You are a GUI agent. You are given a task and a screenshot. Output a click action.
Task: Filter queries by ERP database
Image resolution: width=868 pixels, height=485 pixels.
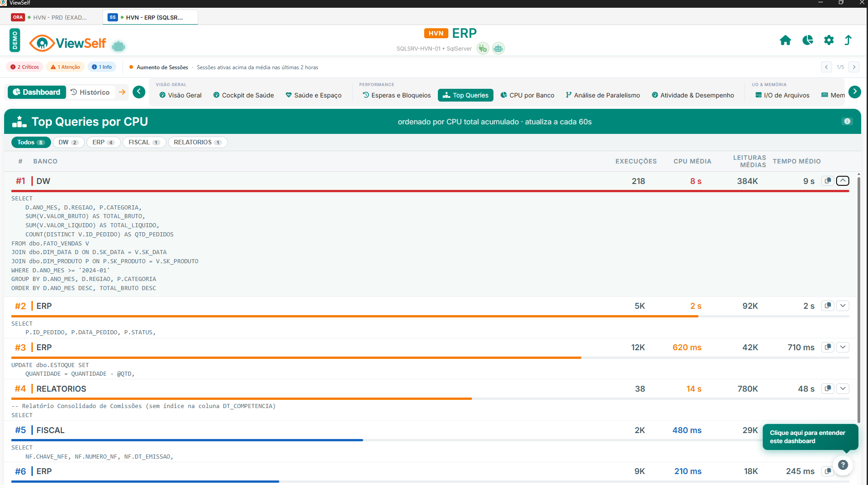pos(103,142)
